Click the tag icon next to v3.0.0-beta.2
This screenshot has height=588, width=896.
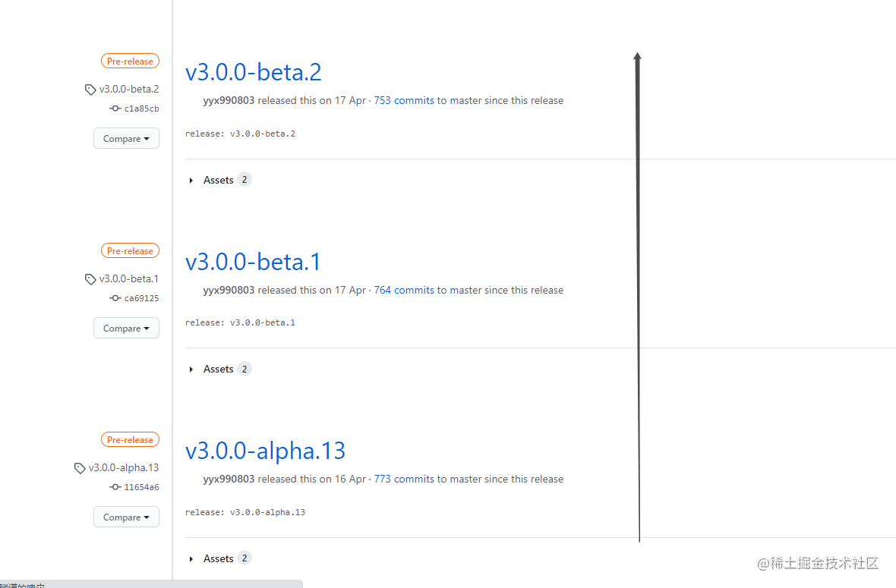pyautogui.click(x=90, y=89)
